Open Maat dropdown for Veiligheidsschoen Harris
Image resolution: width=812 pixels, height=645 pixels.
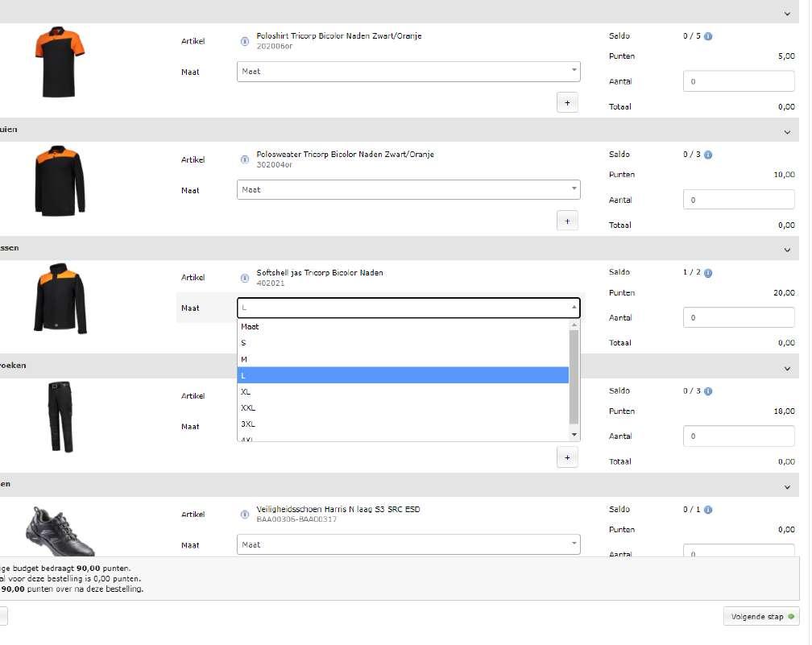point(408,544)
